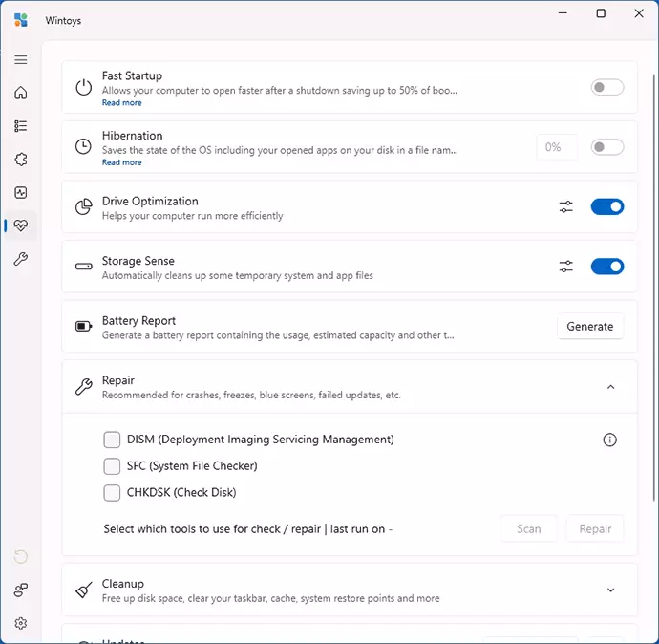Click the Drive Optimization pie icon
The image size is (659, 644).
(x=84, y=206)
